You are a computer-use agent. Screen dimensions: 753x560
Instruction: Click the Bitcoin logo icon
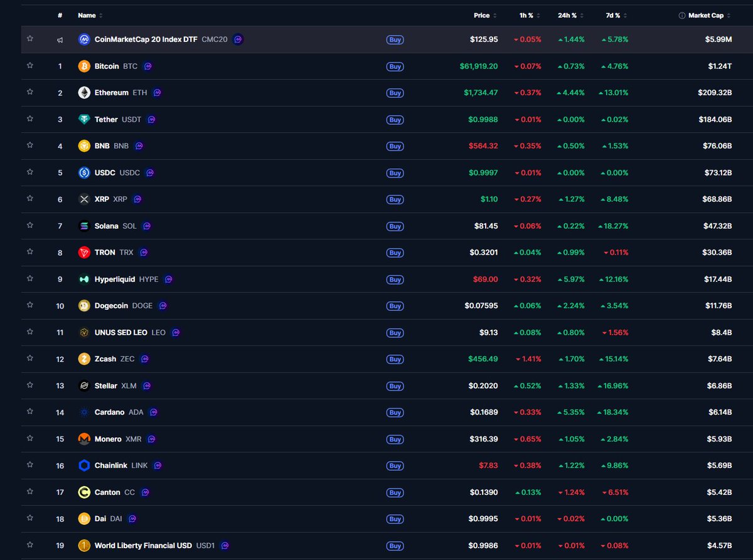84,66
